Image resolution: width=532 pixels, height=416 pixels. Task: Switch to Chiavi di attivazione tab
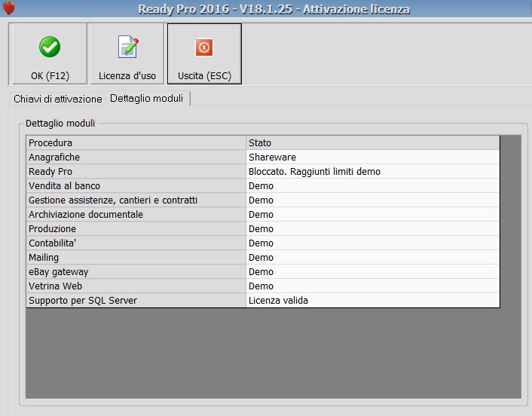coord(58,99)
